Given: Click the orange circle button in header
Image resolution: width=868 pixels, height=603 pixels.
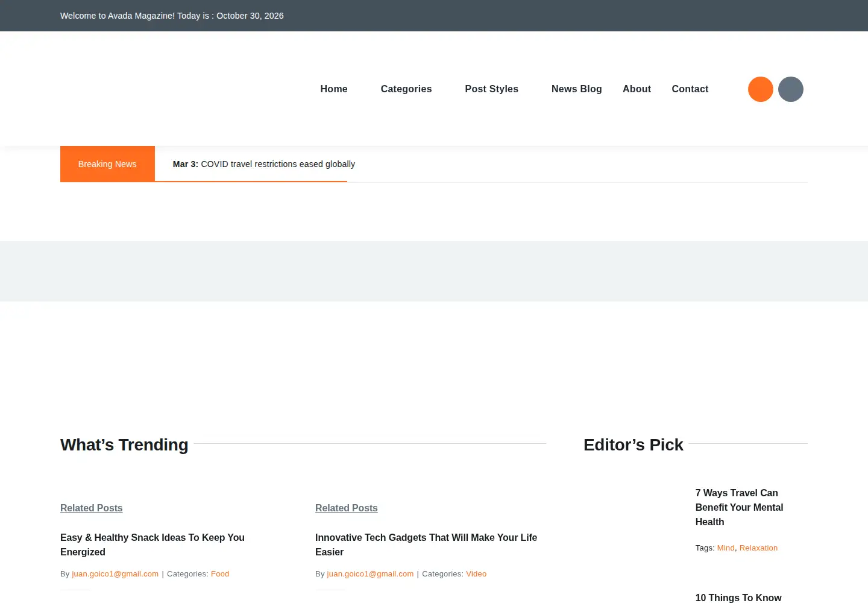Looking at the screenshot, I should pos(761,89).
